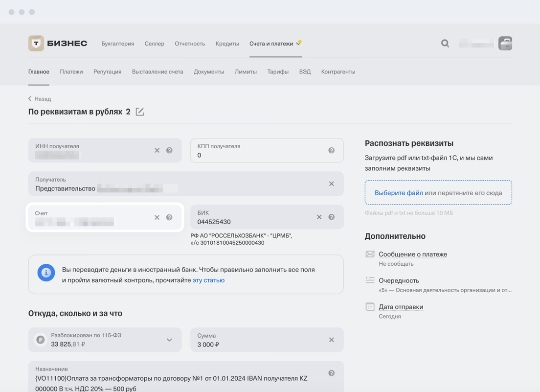The image size is (540, 392).
Task: Open help hint for the Счет field
Action: (x=169, y=217)
